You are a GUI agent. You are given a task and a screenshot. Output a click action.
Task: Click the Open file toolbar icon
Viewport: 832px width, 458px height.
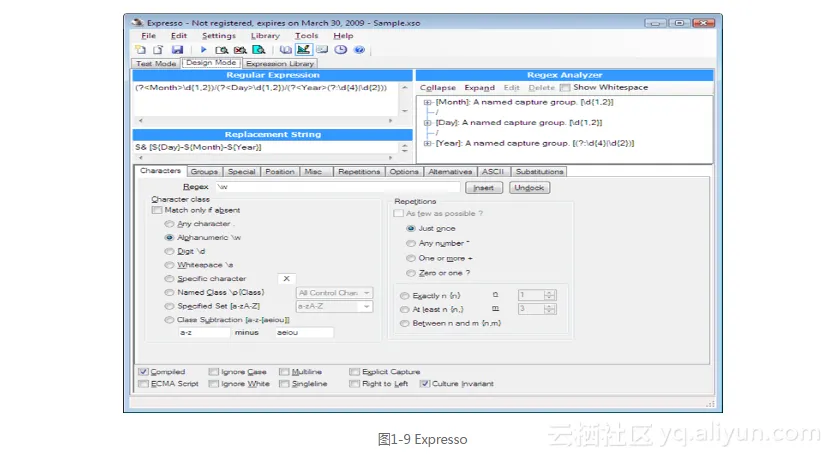pyautogui.click(x=158, y=50)
